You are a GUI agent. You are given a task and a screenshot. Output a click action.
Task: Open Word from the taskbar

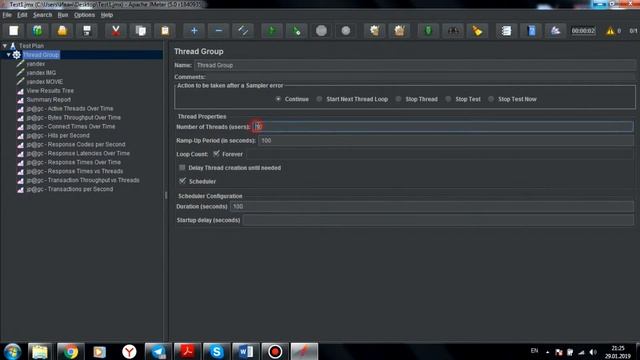[246, 351]
